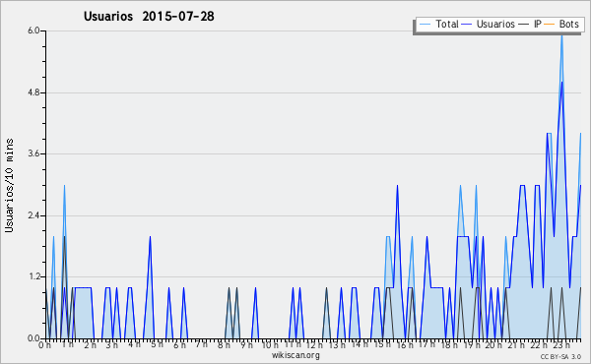
Task: Click the x-axis label '15 h'
Action: coord(382,344)
